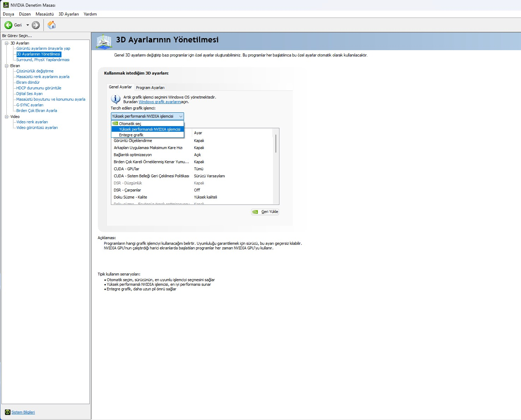Viewport: 521px width, 420px height.
Task: Open the back history dropdown arrow next to Geri
Action: 28,25
